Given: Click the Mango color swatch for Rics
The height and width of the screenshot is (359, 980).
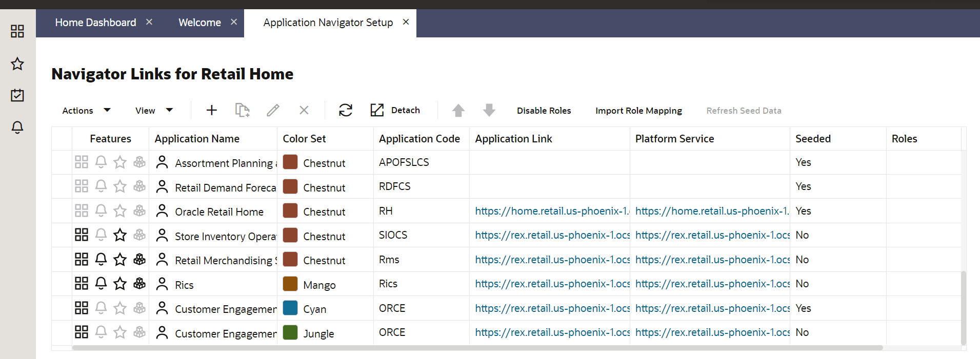Looking at the screenshot, I should (290, 284).
